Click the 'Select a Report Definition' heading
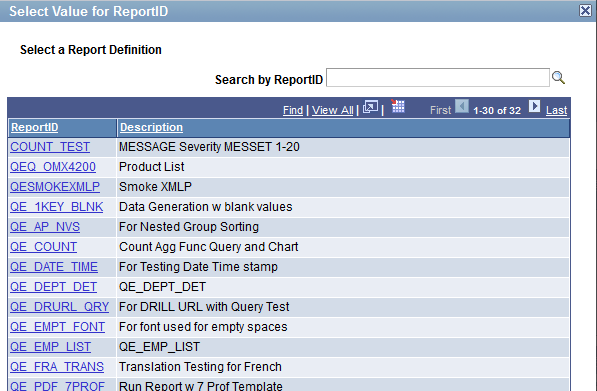Screen dimensions: 597x391 click(x=91, y=50)
